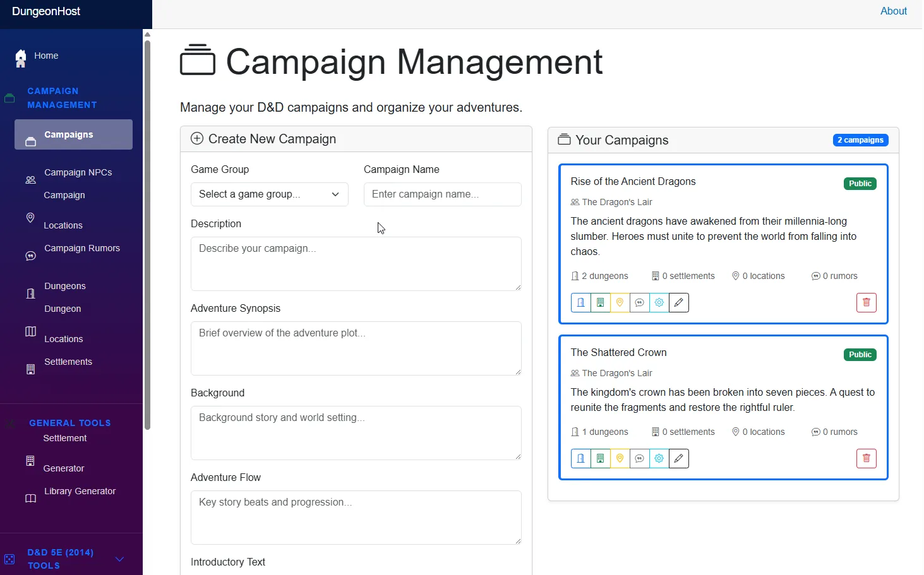Open settlements button on Rise of Ancient Dragons
This screenshot has height=575, width=924.
(600, 303)
